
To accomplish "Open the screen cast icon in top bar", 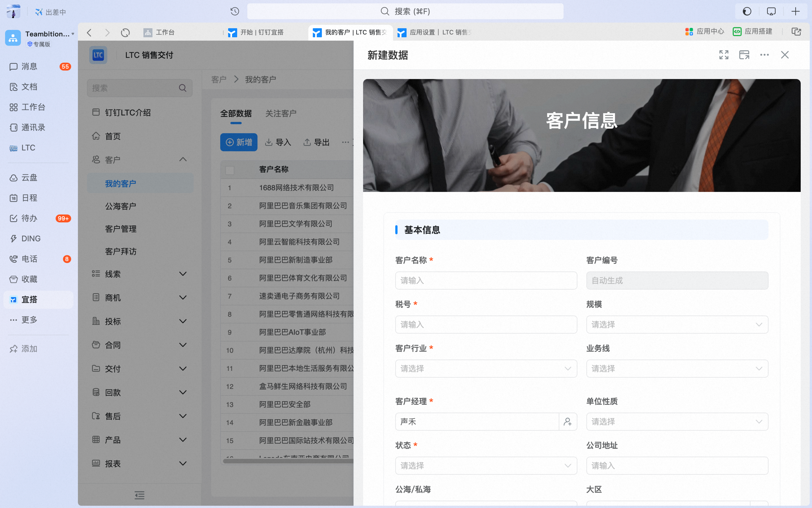I will 771,11.
